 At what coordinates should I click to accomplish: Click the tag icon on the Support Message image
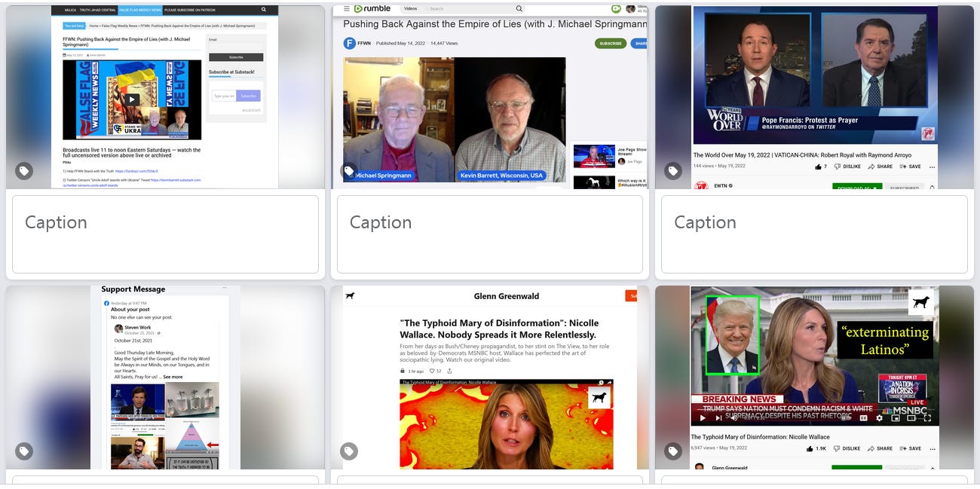[24, 451]
